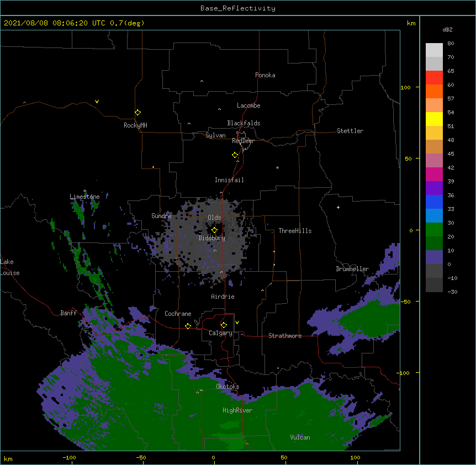Screen dimensions: 476x465
Task: Click the white plus marker east of ThreeHills
Action: click(338, 207)
